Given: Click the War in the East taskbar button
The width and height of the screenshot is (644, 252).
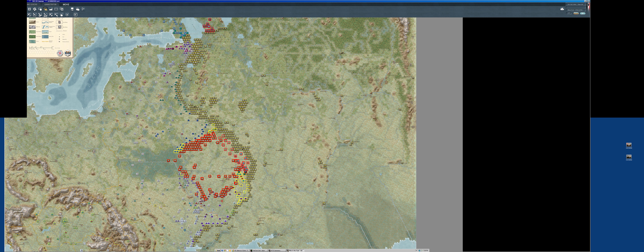Looking at the screenshot, I should tap(296, 251).
